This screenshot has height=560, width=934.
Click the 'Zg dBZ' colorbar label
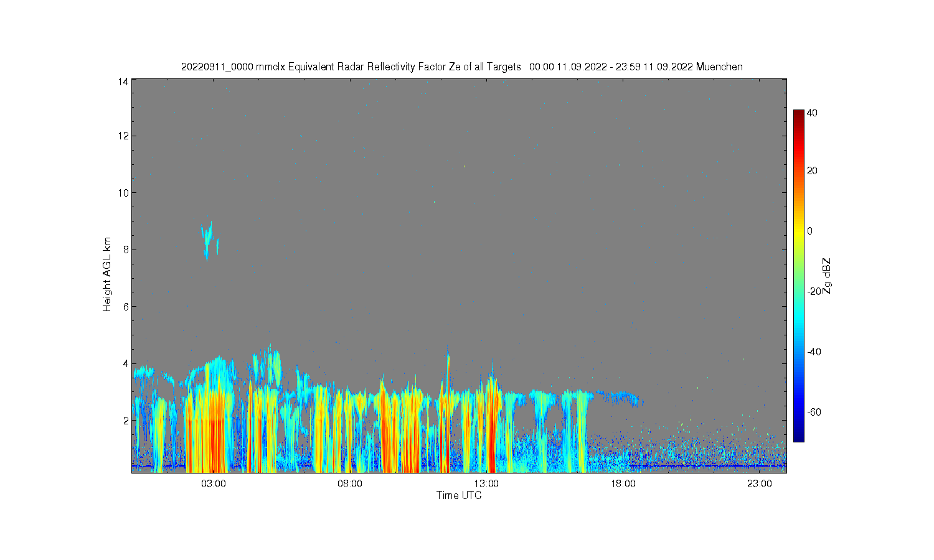827,276
